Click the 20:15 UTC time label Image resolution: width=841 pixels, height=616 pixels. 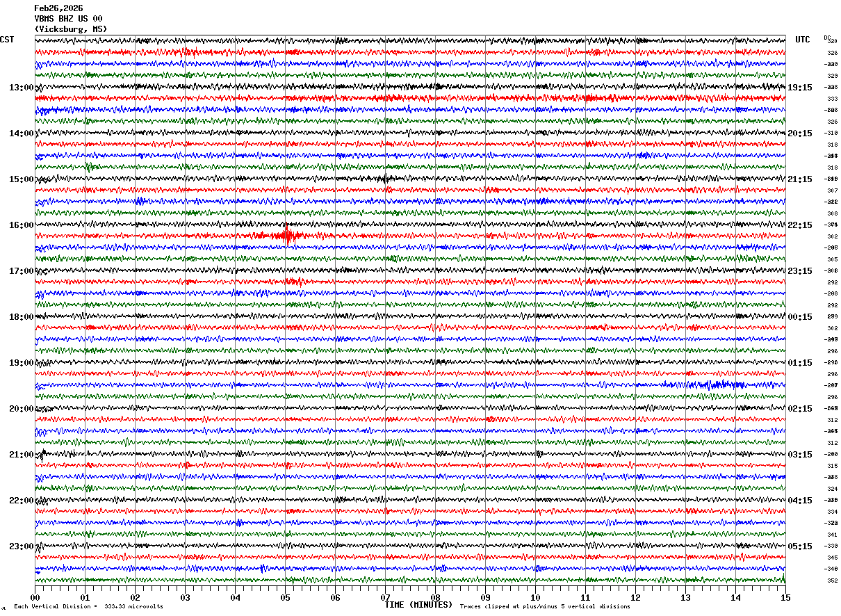click(x=799, y=133)
